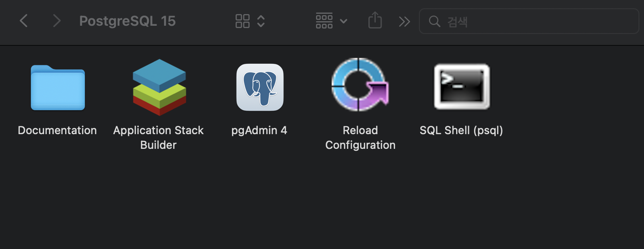
Task: Open the group-by options dropdown
Action: (x=331, y=21)
